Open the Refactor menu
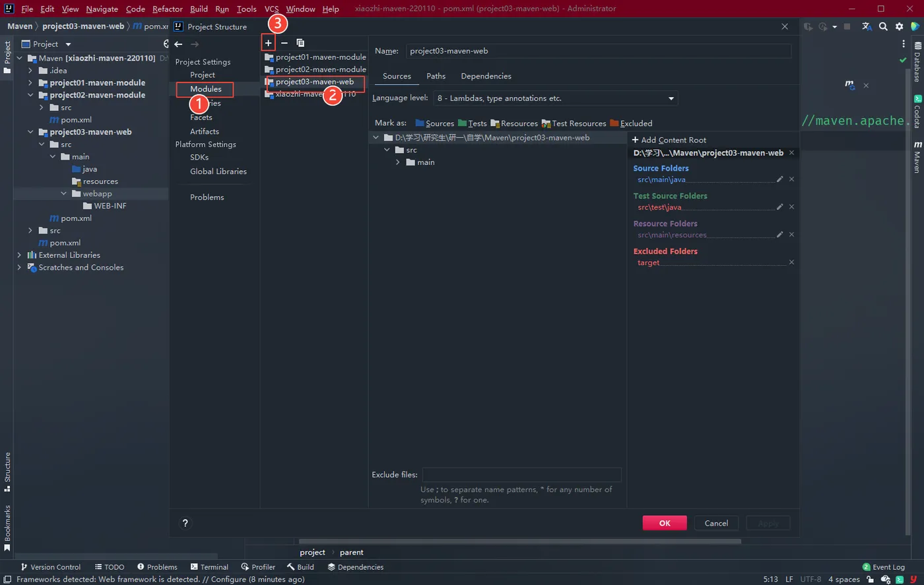 pyautogui.click(x=168, y=9)
